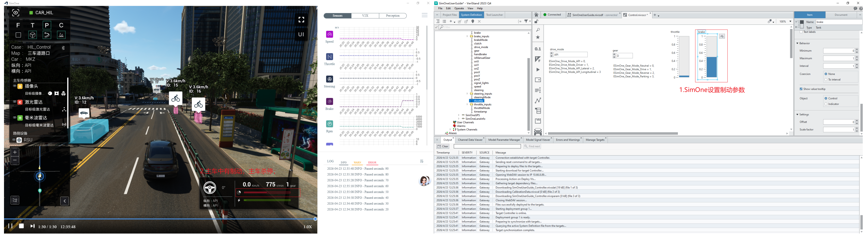Select the C camera view in SimOne
Viewport: 868px width, 234px height.
click(61, 25)
